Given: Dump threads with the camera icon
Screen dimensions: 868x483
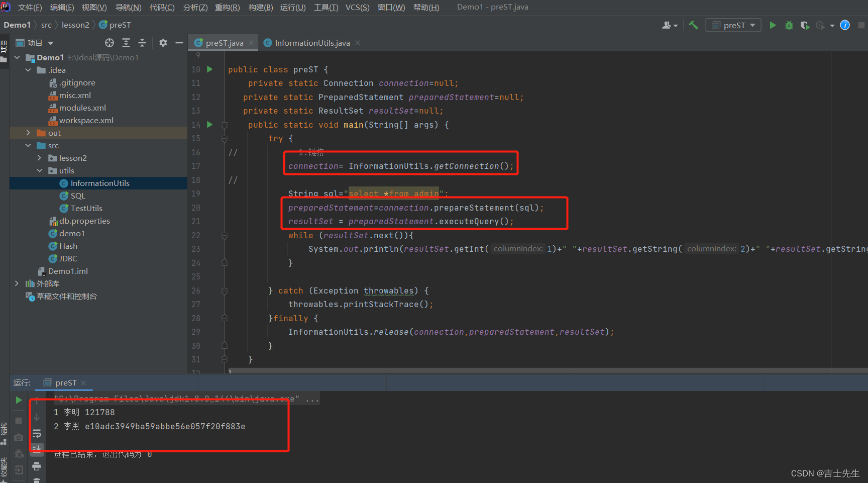Looking at the screenshot, I should click(19, 437).
